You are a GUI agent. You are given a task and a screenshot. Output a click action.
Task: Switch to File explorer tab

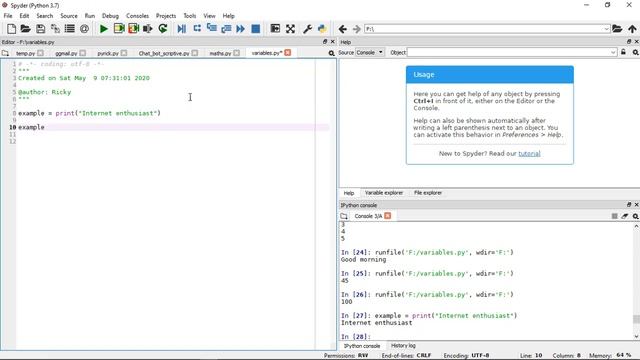click(428, 193)
